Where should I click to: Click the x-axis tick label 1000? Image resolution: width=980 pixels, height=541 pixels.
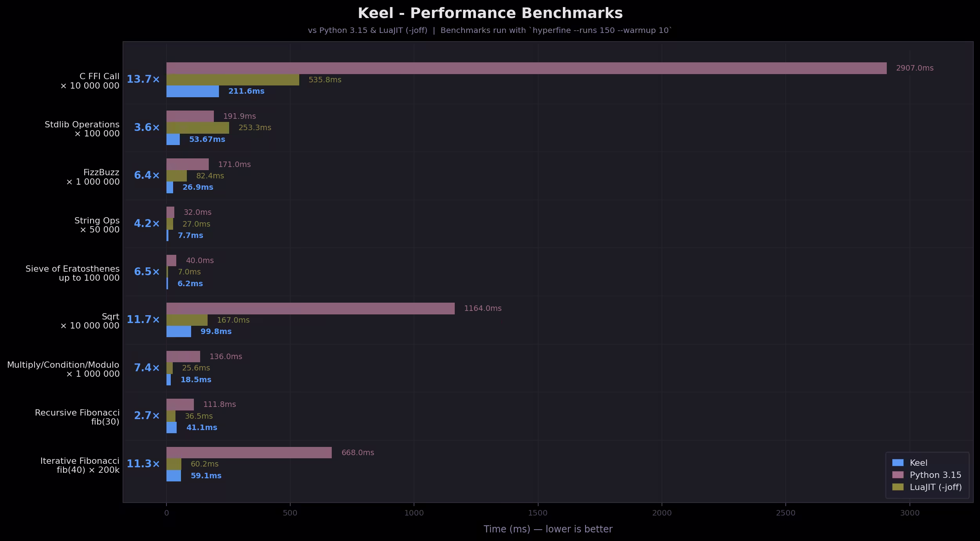(414, 513)
